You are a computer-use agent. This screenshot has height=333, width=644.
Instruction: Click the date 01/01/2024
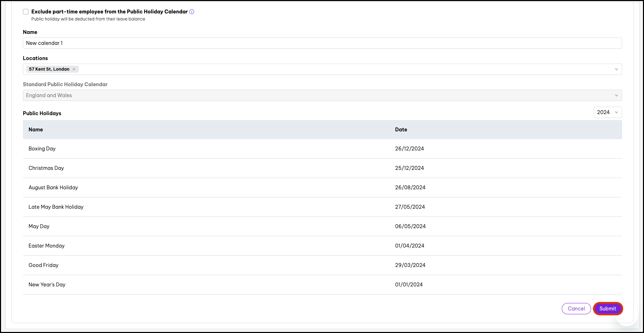(409, 285)
